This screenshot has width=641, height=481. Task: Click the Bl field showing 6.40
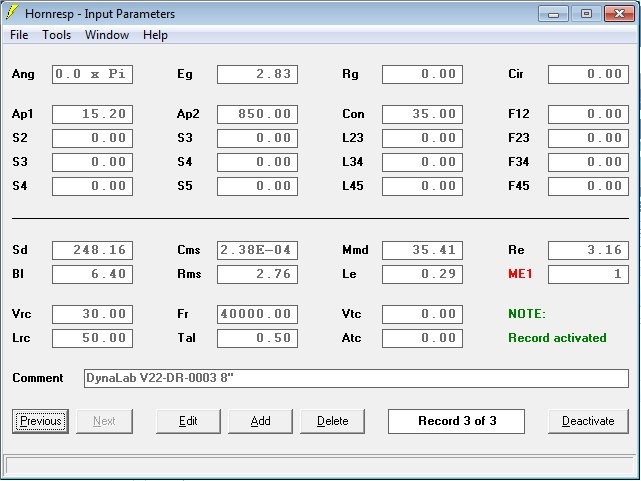coord(92,274)
